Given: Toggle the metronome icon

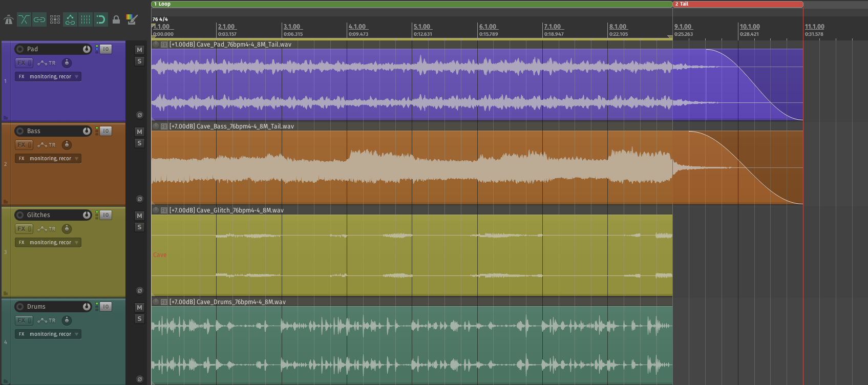Looking at the screenshot, I should point(9,20).
